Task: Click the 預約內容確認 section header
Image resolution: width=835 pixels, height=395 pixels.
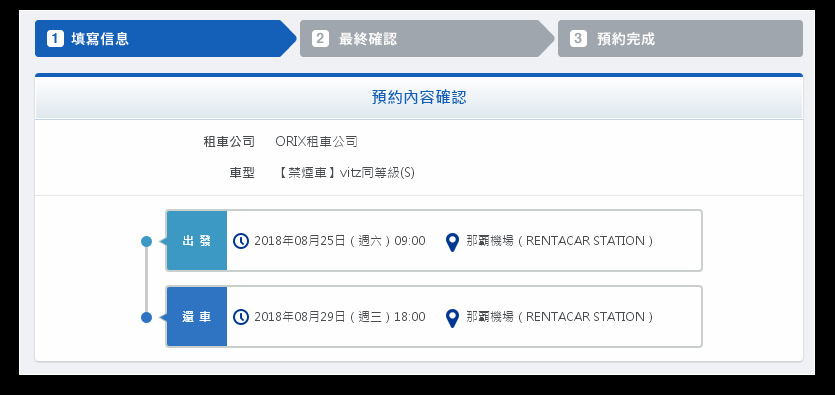Action: click(x=419, y=97)
